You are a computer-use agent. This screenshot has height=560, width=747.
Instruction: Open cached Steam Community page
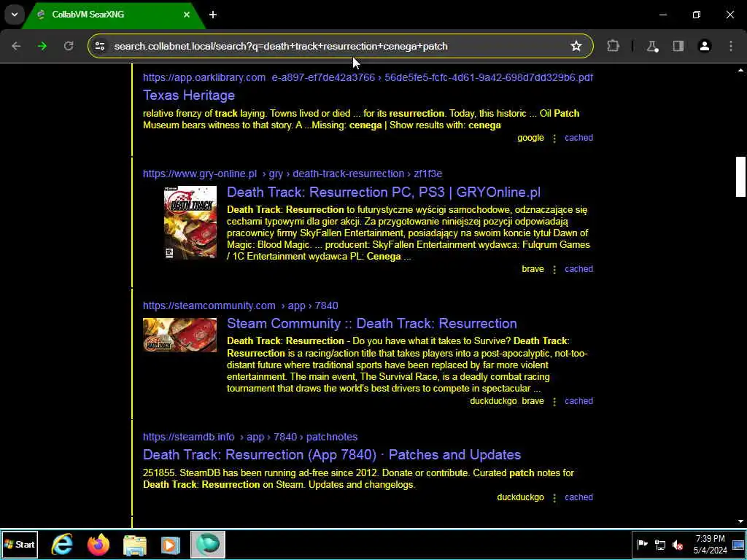(578, 401)
